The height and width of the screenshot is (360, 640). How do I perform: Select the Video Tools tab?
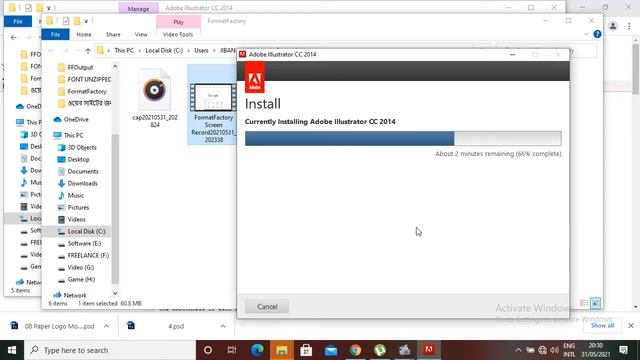pyautogui.click(x=178, y=35)
